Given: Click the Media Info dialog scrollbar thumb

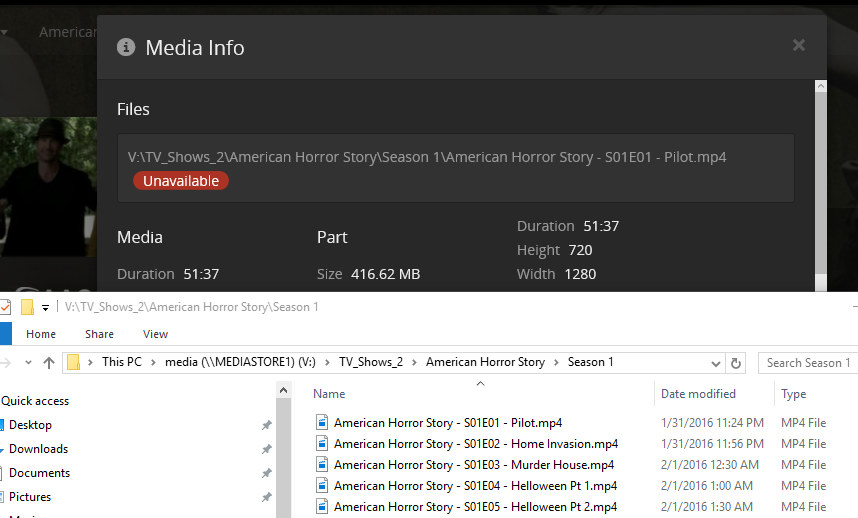Looking at the screenshot, I should 820,182.
